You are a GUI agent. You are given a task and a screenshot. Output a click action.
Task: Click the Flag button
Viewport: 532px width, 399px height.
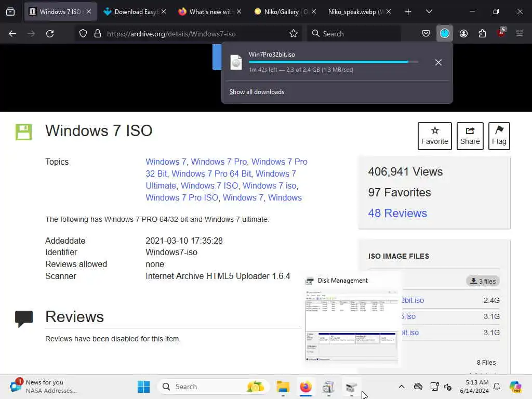click(499, 136)
